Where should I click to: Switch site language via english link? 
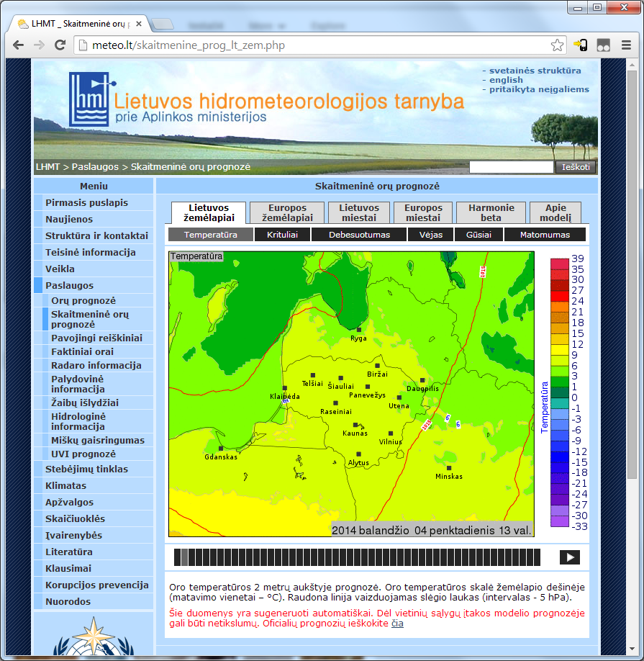click(506, 80)
